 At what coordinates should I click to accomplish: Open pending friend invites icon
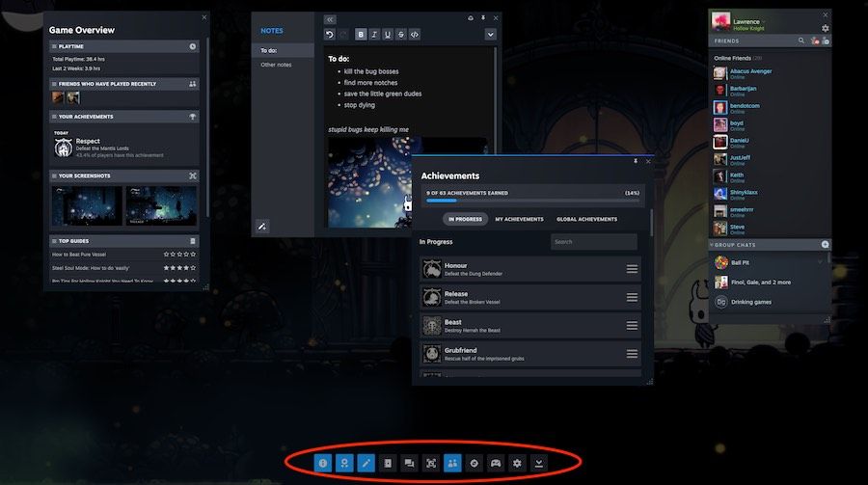814,40
